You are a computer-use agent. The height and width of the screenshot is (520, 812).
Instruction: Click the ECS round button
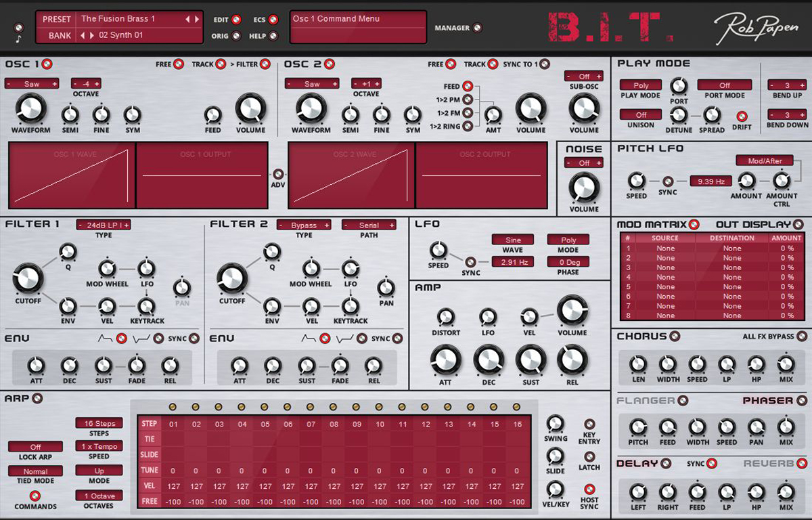click(273, 20)
